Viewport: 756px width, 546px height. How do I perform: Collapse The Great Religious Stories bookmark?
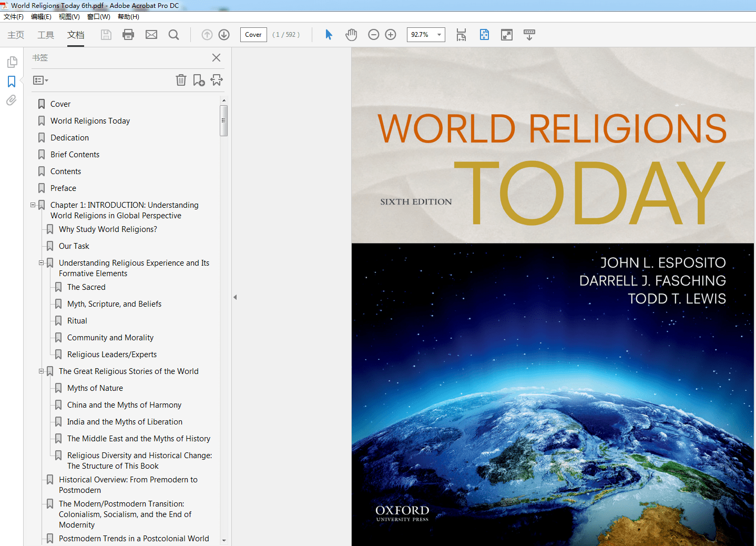[x=41, y=371]
